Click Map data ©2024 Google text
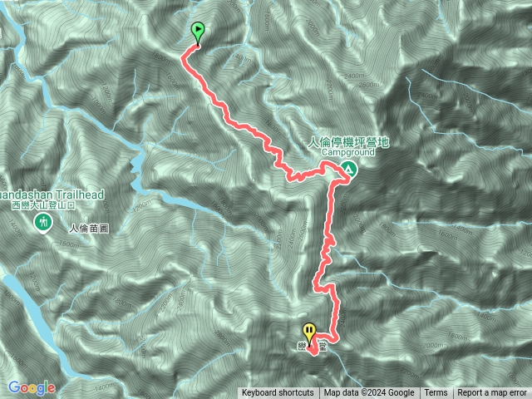The height and width of the screenshot is (399, 532). [x=369, y=393]
